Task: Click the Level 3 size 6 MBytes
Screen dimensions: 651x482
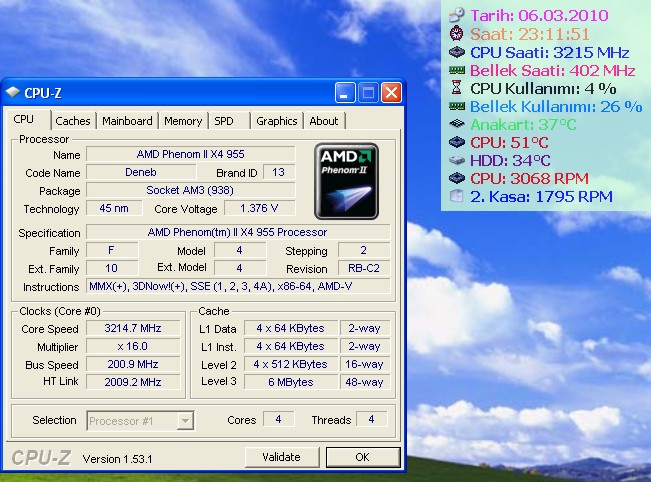Action: (x=291, y=382)
